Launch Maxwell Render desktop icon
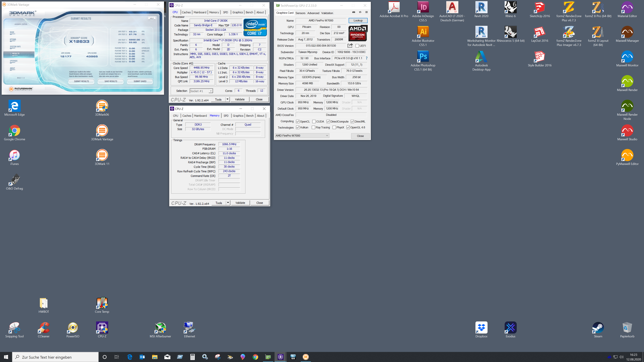 (627, 83)
